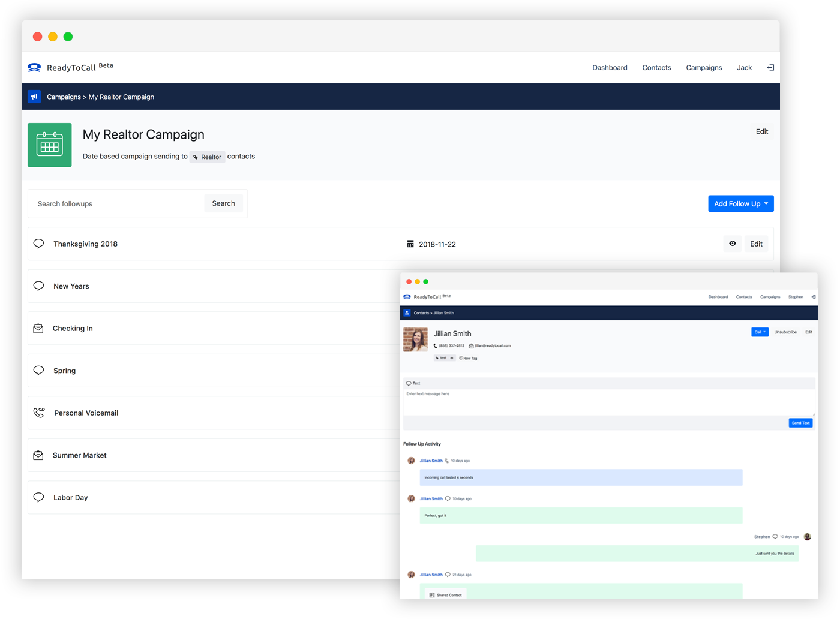Image resolution: width=840 pixels, height=619 pixels.
Task: Click the Shared Contact card icon
Action: 432,595
